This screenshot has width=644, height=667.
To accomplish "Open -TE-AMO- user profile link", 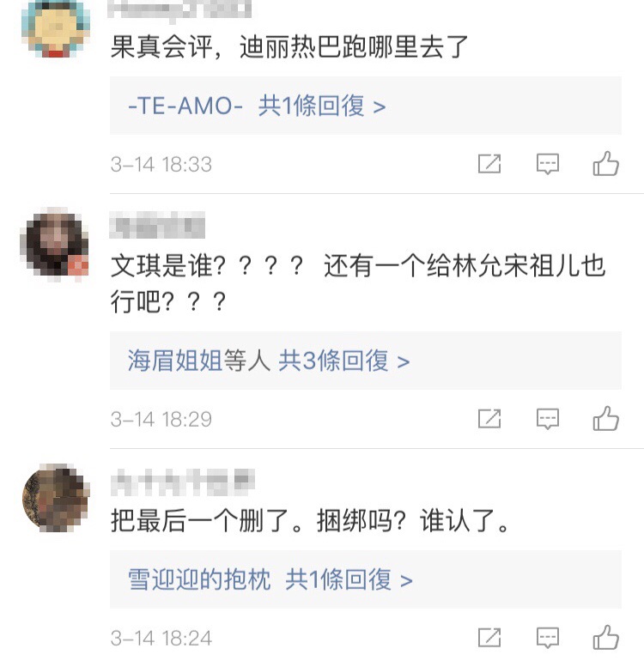I will pos(185,106).
